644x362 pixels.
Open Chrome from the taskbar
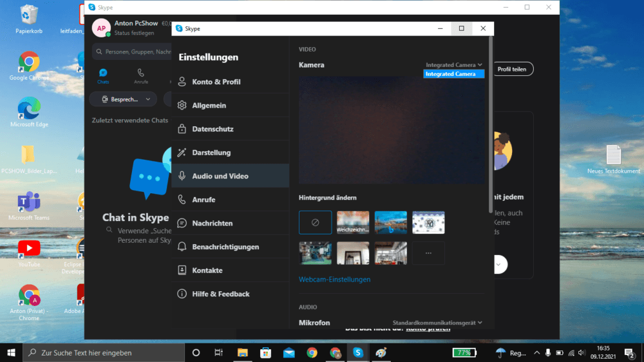(x=312, y=352)
